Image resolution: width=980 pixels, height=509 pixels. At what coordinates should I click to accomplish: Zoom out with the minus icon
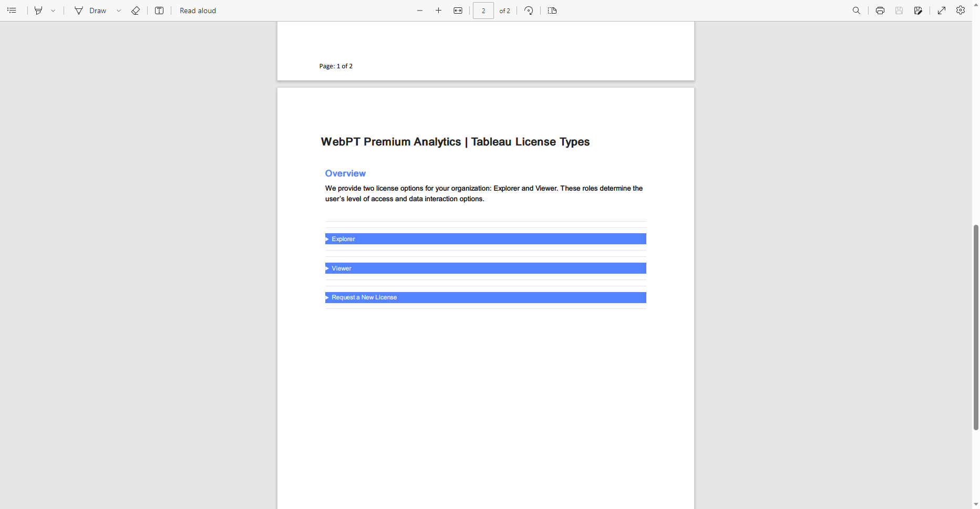coord(420,11)
